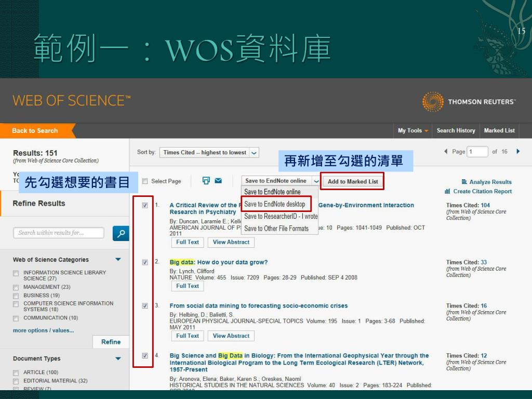View Abstract for result 1
Viewport: 532px width, 399px height.
(x=231, y=242)
